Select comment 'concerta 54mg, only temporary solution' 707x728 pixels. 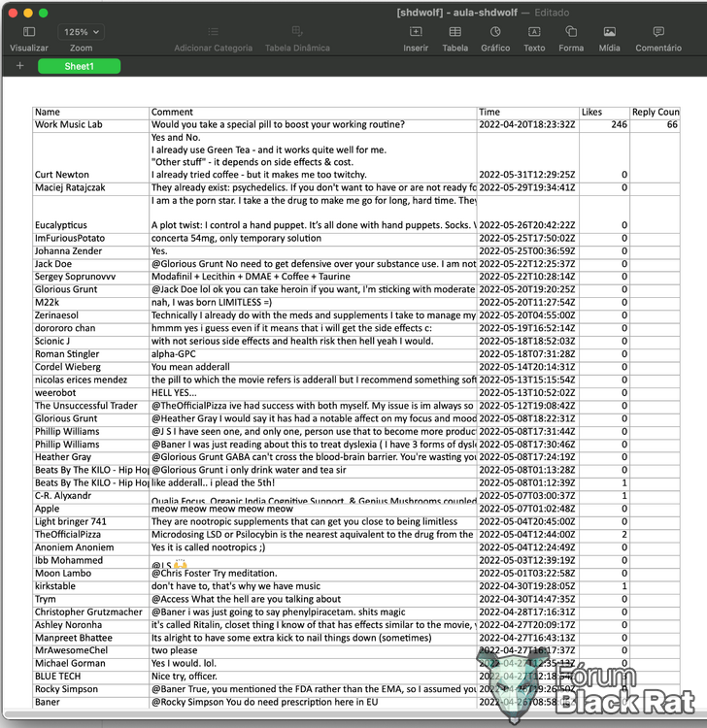coord(313,239)
